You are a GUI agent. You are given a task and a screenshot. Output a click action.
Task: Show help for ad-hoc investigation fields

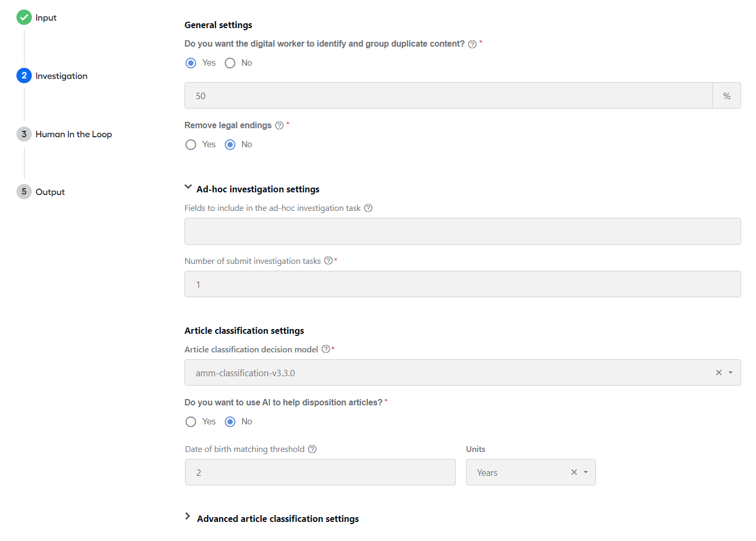click(368, 208)
